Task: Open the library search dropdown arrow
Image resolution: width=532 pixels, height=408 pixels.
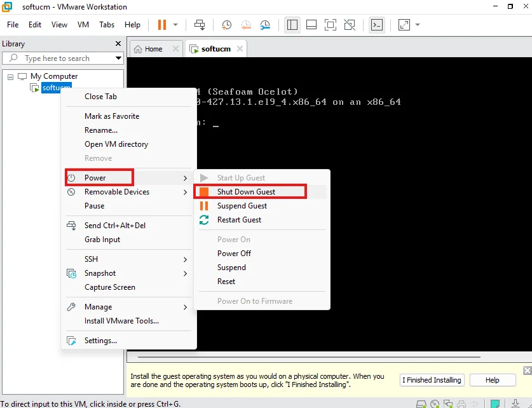Action: [118, 58]
